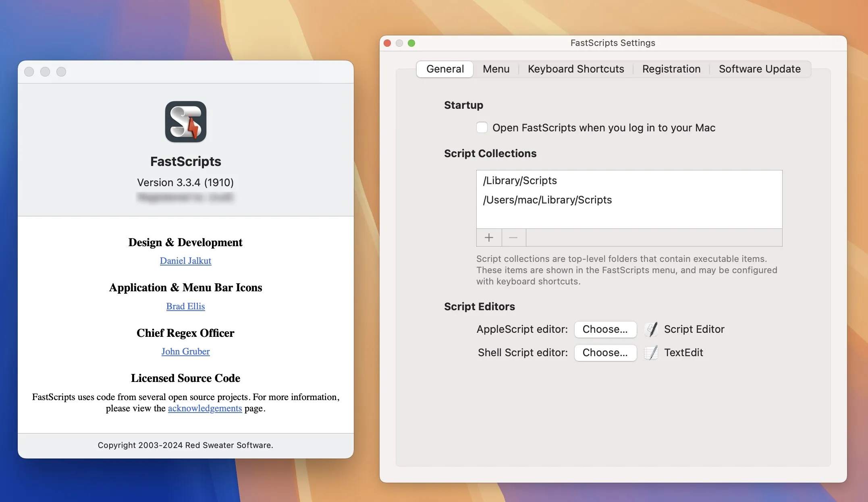Click the FastScripts Settings title bar text

[613, 43]
